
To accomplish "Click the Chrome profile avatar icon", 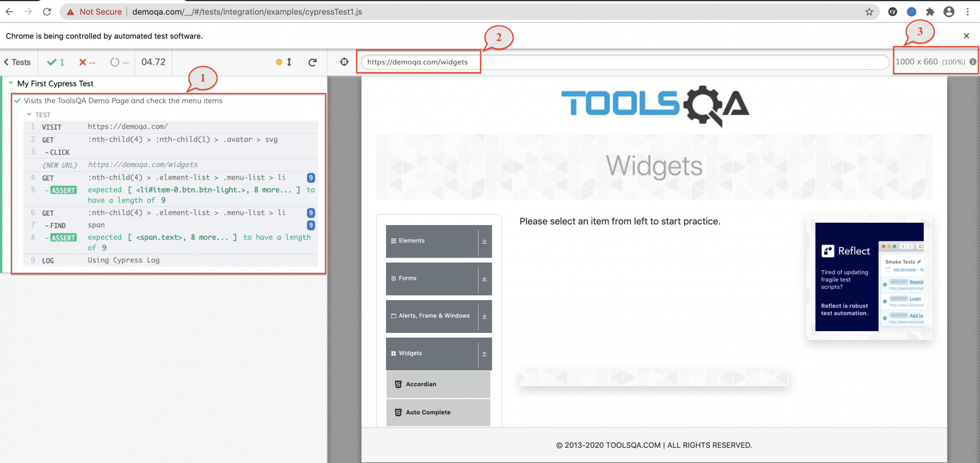I will pyautogui.click(x=949, y=12).
